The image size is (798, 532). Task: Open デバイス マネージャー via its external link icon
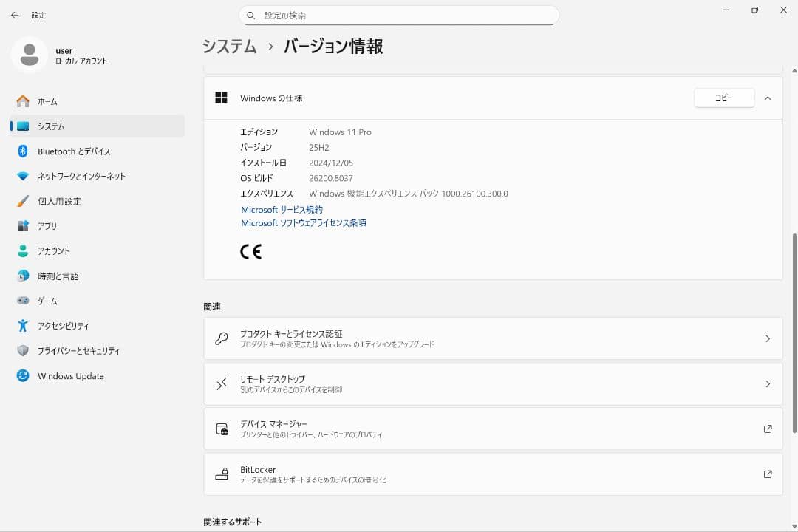(768, 429)
